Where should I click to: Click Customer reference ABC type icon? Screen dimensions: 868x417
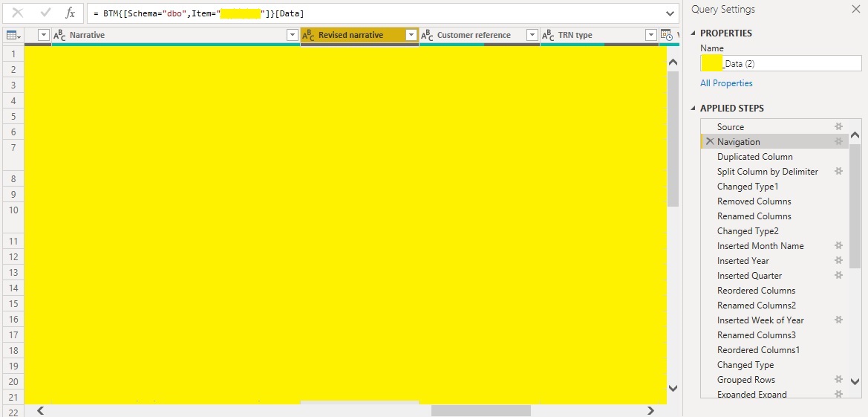pyautogui.click(x=427, y=36)
